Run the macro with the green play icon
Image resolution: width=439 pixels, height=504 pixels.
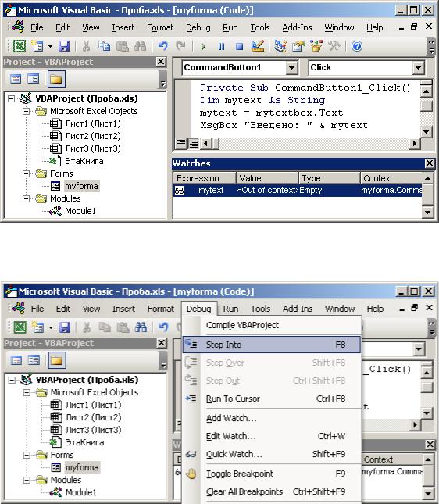point(203,47)
